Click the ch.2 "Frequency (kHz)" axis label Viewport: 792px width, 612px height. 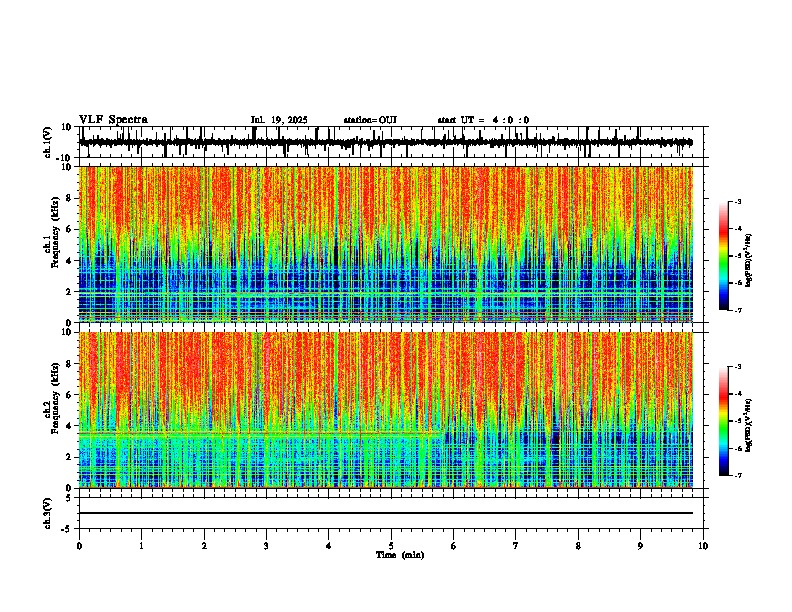(55, 398)
